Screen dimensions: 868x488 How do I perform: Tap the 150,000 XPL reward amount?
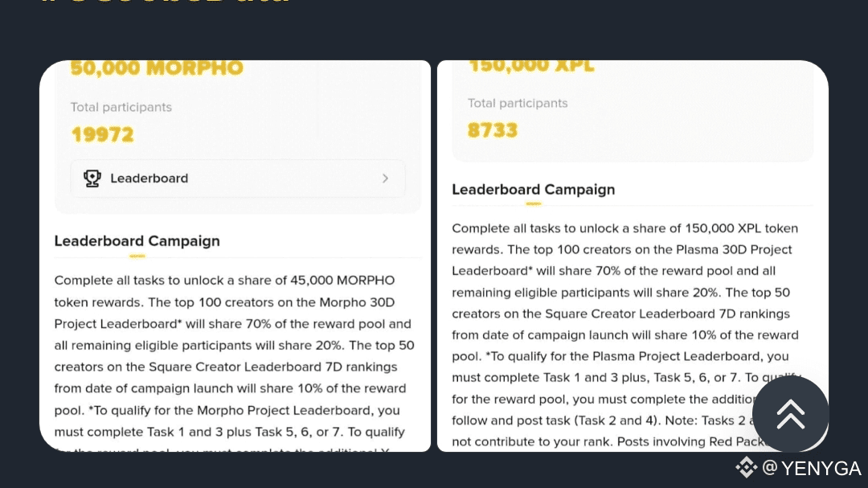pyautogui.click(x=531, y=66)
